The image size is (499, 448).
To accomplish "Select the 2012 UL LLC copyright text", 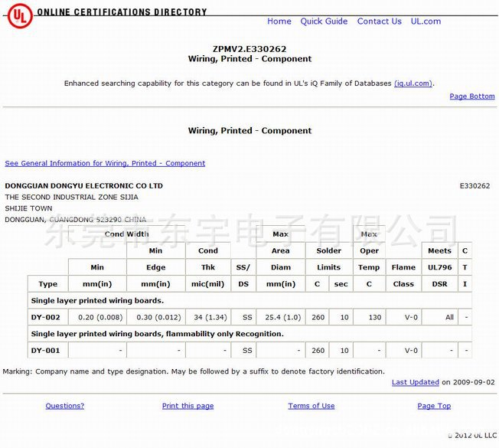I will (472, 435).
